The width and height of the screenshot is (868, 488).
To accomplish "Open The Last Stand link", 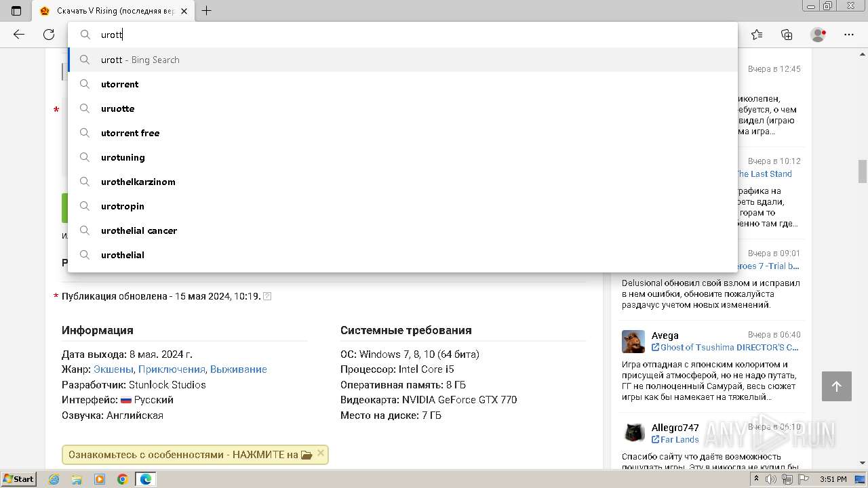I will 764,174.
